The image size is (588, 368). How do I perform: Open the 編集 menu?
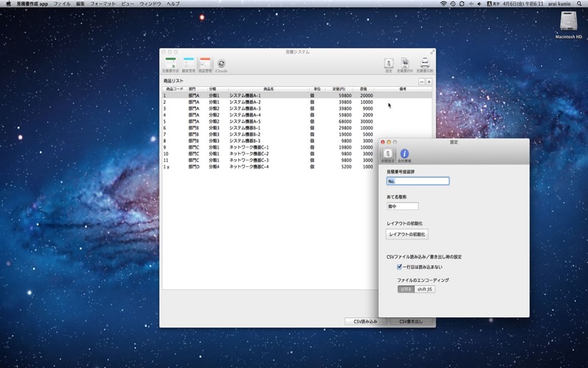coord(80,4)
